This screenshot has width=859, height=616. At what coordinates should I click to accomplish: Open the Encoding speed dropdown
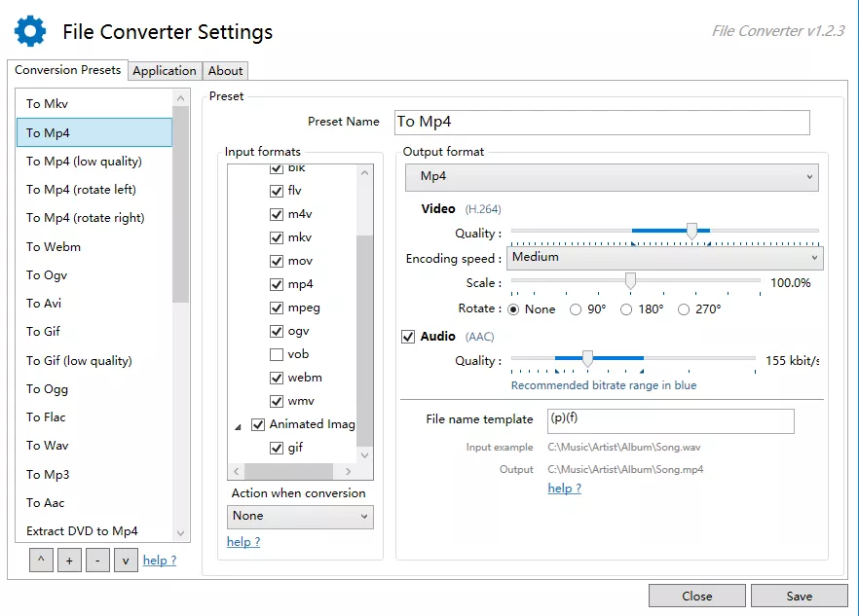665,257
